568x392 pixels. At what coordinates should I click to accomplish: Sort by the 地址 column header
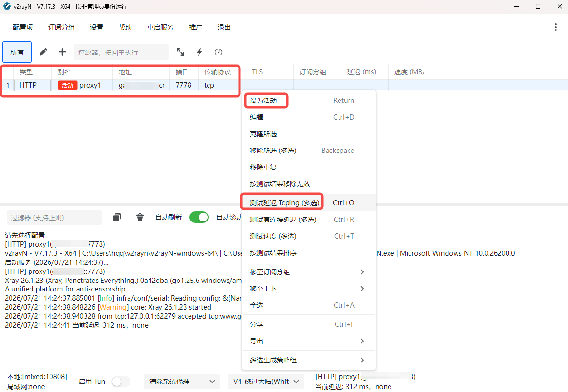[141, 72]
